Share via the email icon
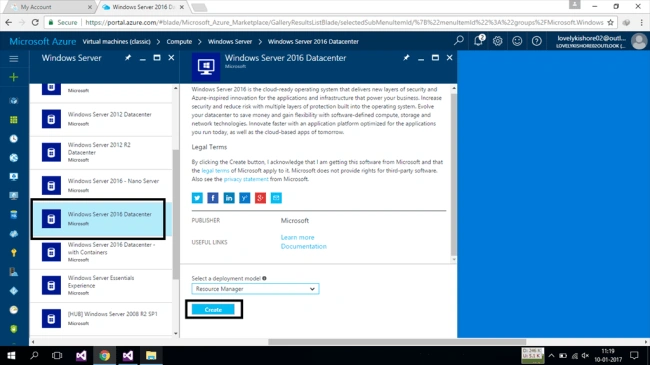650x365 pixels. click(276, 198)
